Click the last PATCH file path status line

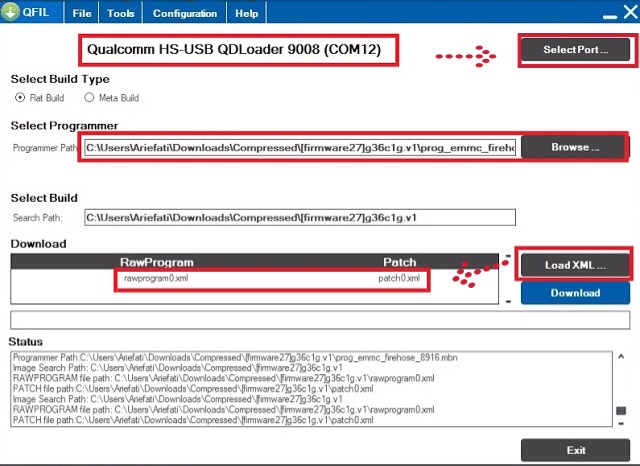pyautogui.click(x=193, y=420)
